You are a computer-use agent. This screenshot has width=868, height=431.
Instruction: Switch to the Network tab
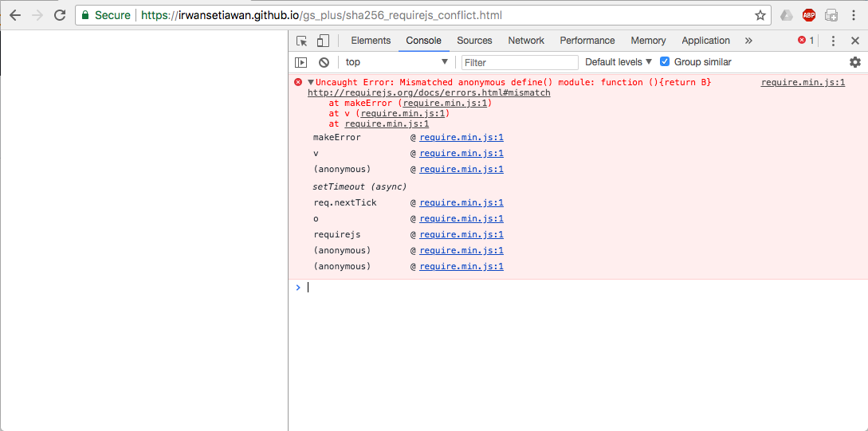(x=526, y=41)
